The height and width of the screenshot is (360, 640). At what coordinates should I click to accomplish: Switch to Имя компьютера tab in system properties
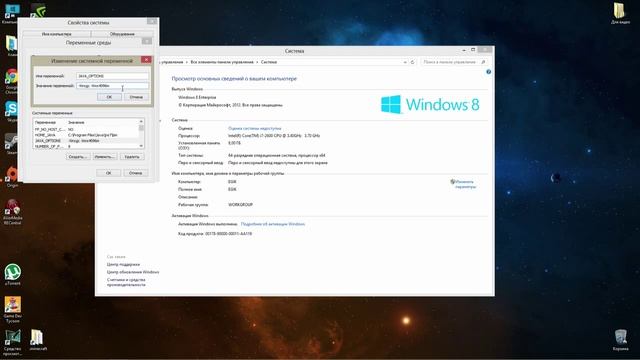point(57,34)
